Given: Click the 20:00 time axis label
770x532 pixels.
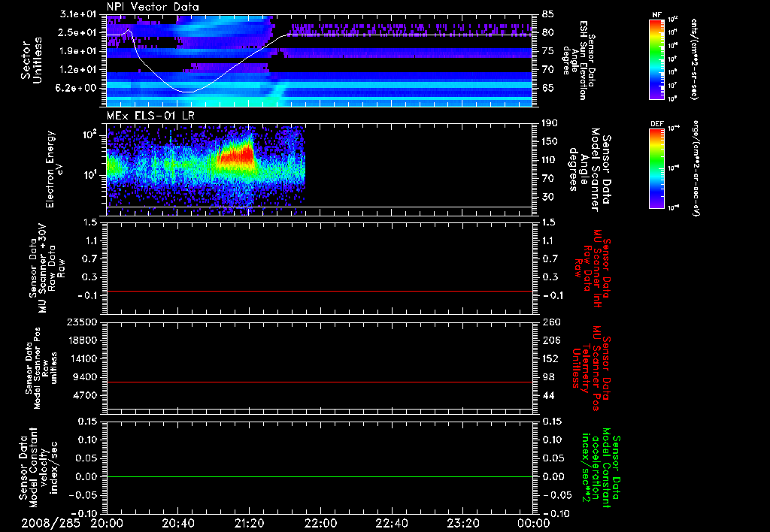Looking at the screenshot, I should click(107, 523).
